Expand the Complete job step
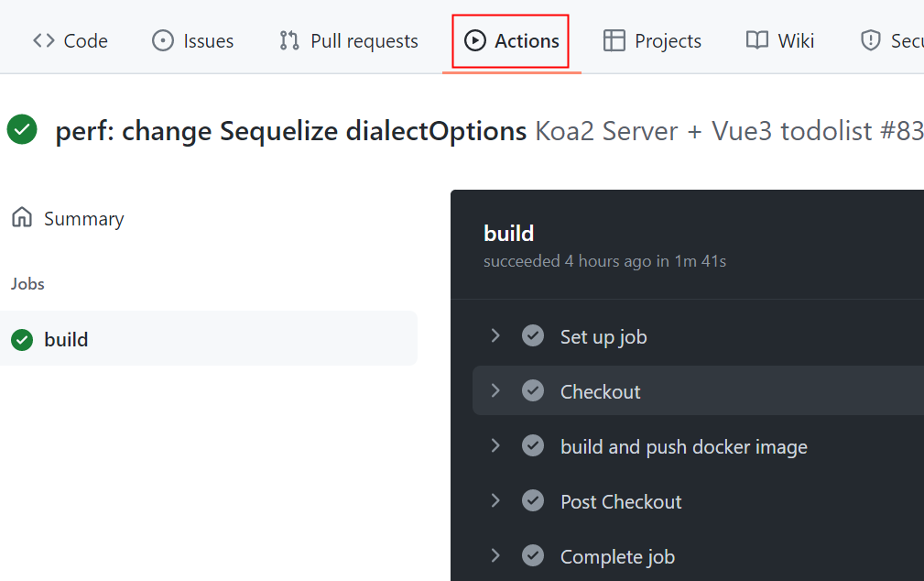This screenshot has height=581, width=924. tap(495, 556)
